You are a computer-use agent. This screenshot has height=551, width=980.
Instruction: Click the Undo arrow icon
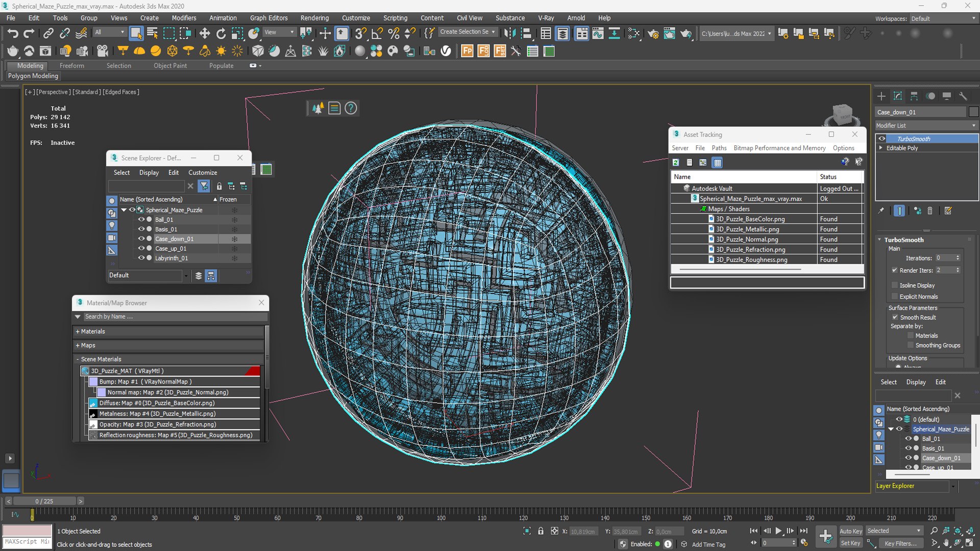click(x=13, y=34)
